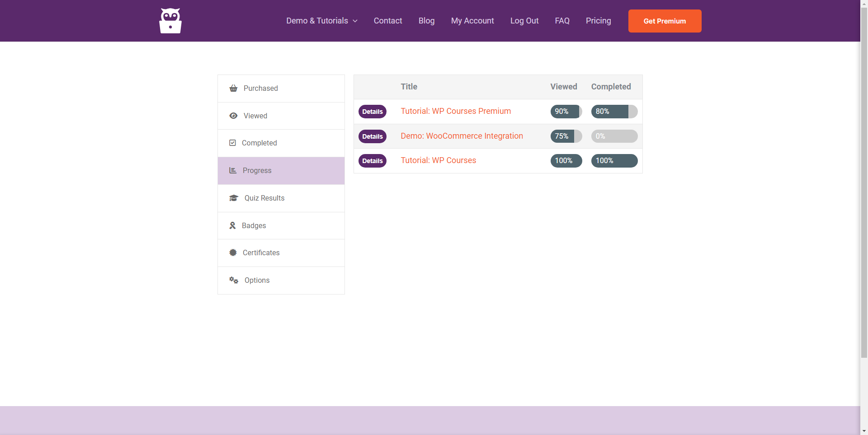Open the Badges tab

point(281,226)
